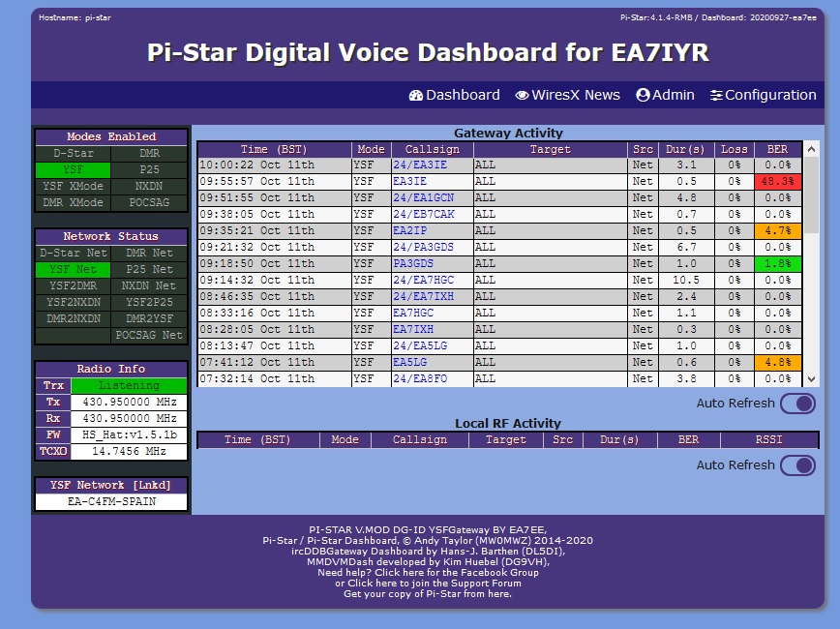Click the DMR Net status cell

point(149,253)
